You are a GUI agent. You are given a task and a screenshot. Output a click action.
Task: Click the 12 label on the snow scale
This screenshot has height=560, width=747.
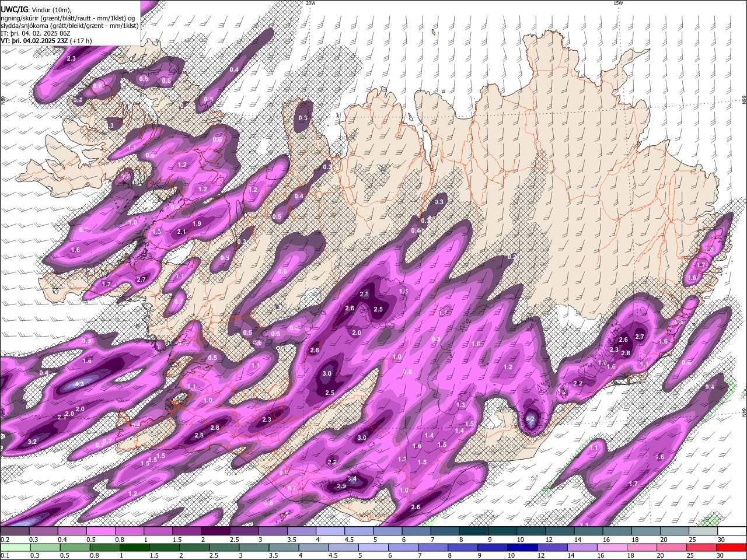pos(549,540)
